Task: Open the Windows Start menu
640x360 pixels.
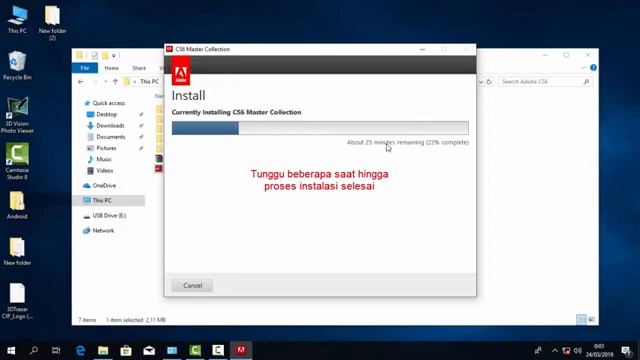Action: (x=11, y=350)
